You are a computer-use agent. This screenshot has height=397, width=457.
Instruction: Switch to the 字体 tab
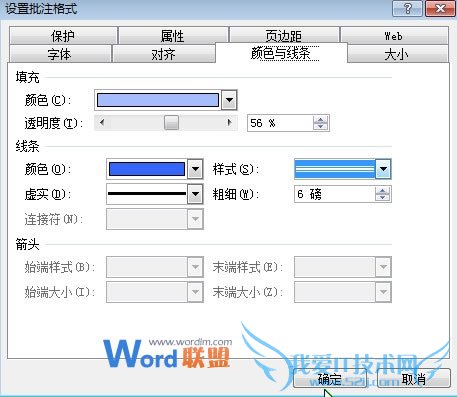click(60, 54)
